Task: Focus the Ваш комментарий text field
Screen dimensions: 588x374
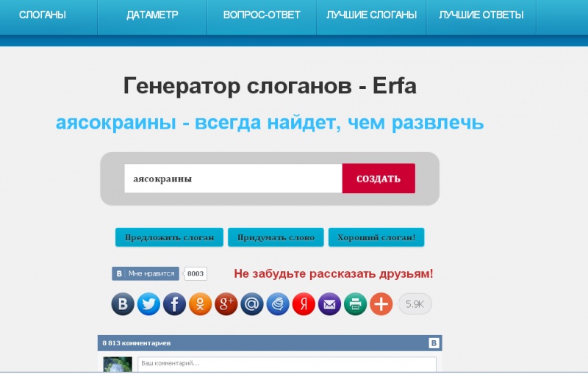Action: (287, 364)
